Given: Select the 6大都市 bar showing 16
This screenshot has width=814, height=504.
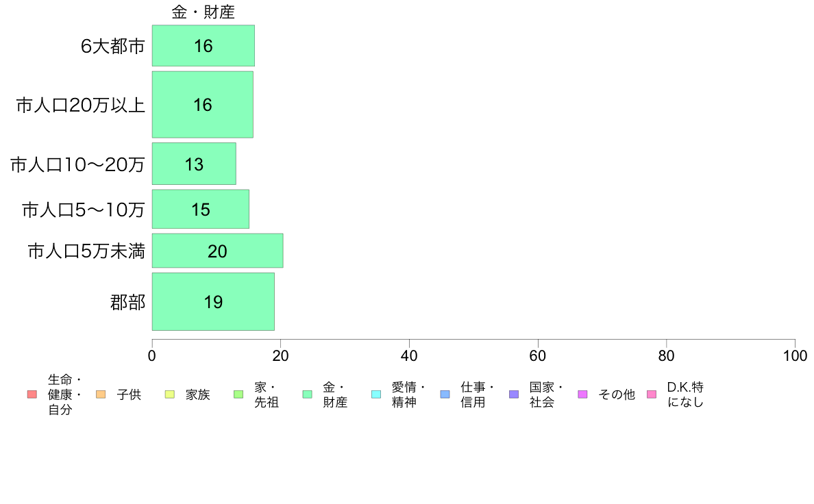Looking at the screenshot, I should pyautogui.click(x=203, y=46).
